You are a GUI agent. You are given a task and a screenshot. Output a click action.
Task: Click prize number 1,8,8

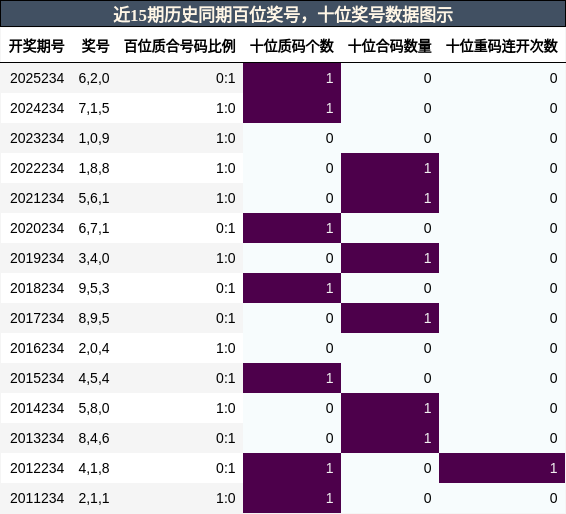[x=94, y=168]
